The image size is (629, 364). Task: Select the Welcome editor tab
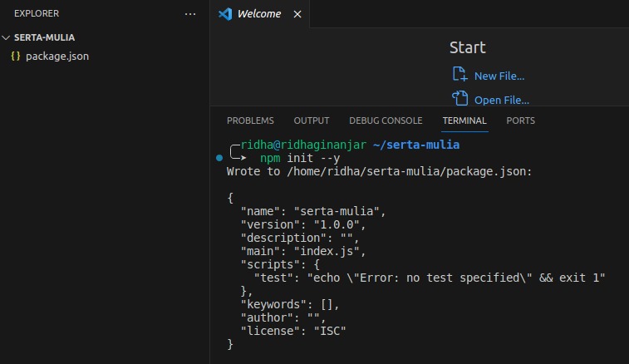click(259, 14)
